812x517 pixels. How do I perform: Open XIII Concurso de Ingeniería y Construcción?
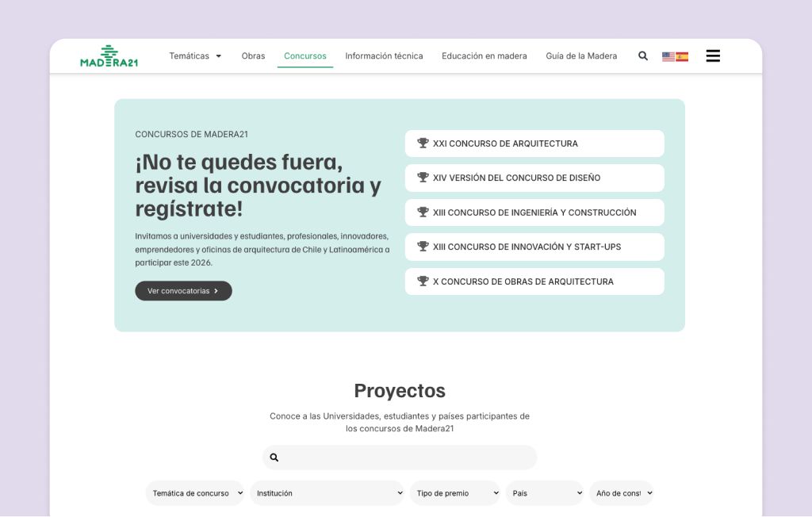point(534,213)
